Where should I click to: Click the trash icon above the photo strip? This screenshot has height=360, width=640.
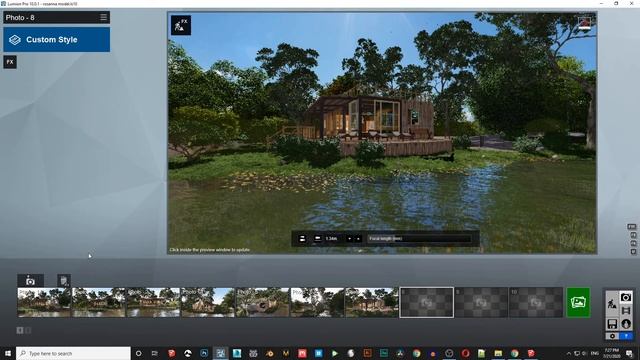click(x=64, y=281)
